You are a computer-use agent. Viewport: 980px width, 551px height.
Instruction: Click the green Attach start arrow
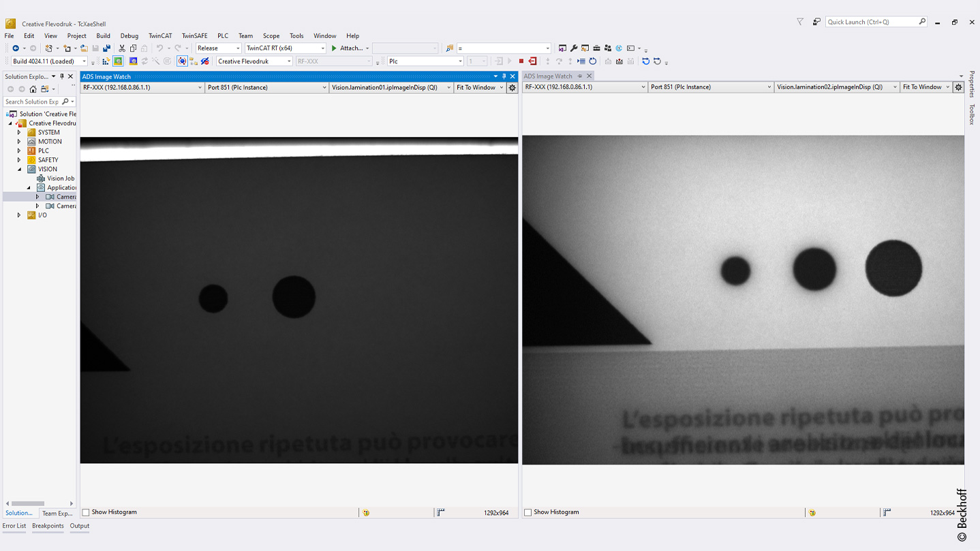pos(334,48)
